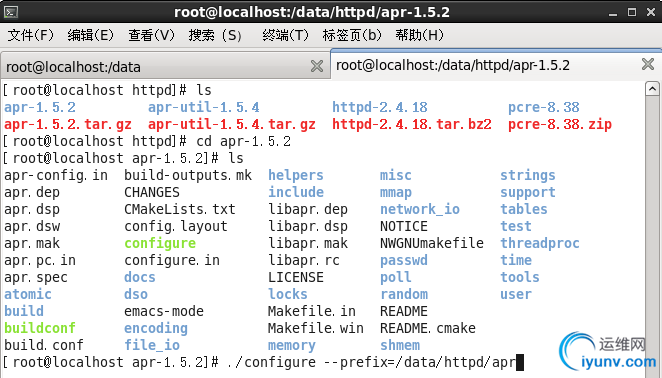Click the apr-1.5.2.tar.gz archive name
The width and height of the screenshot is (662, 378).
pyautogui.click(x=68, y=125)
